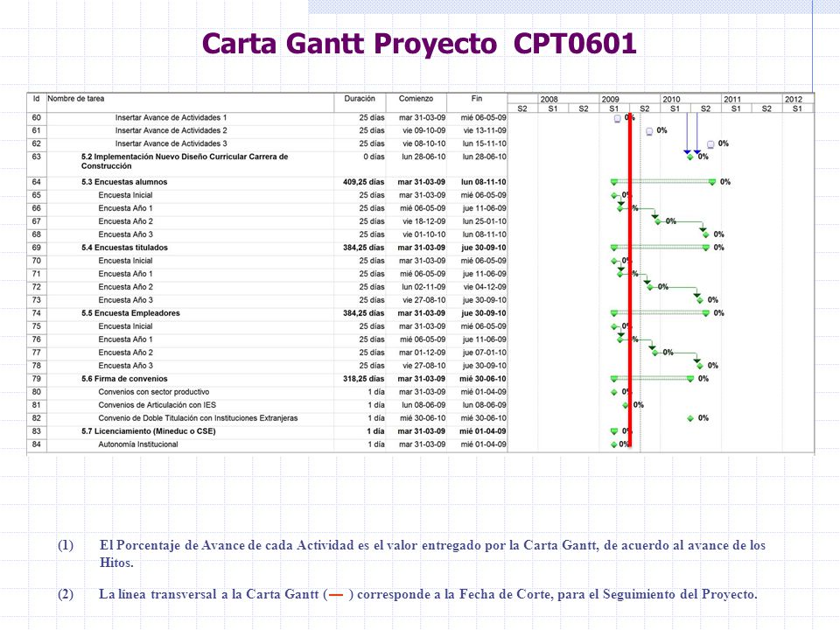This screenshot has height=630, width=840.
Task: Select task 'Insertar Avance de Actividades 2'
Action: click(171, 130)
